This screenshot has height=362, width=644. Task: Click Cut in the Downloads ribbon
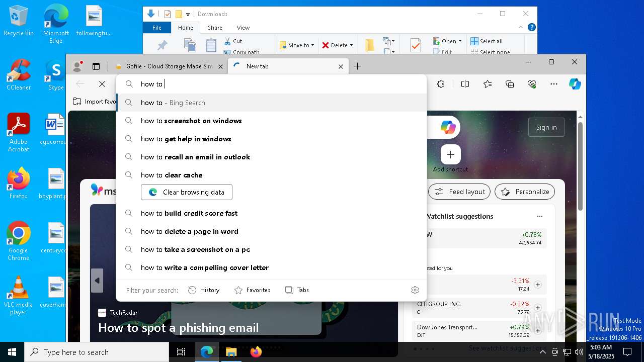[233, 41]
